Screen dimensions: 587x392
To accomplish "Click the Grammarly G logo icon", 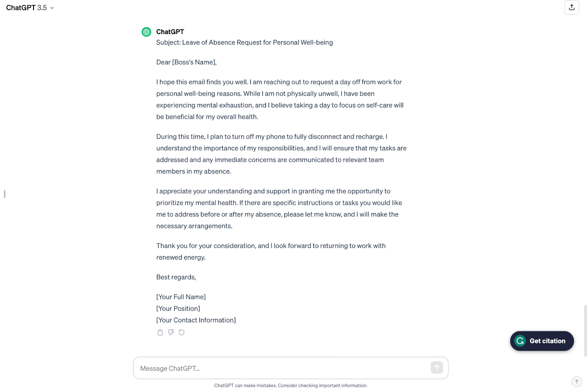I will [520, 341].
